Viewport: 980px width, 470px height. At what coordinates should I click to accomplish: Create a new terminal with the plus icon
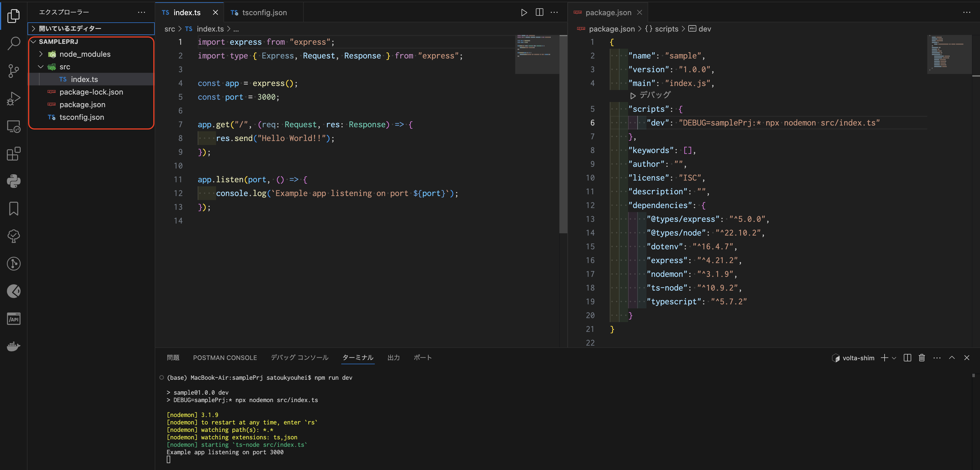click(884, 358)
